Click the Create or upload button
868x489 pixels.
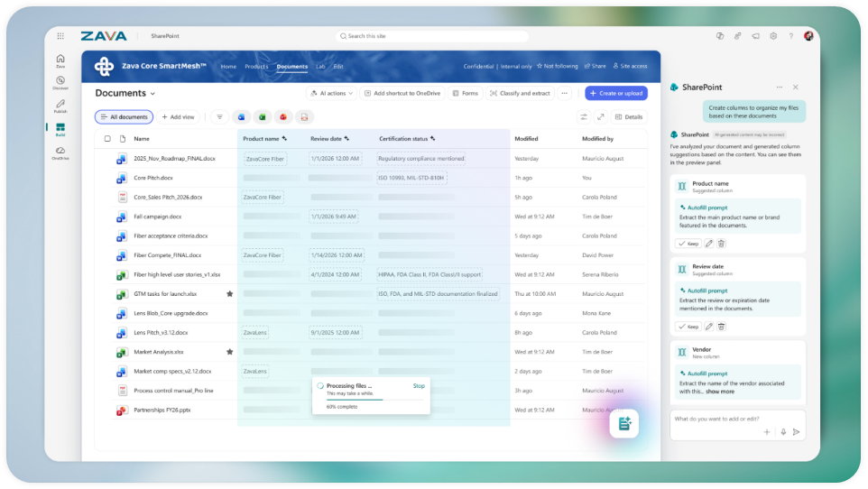tap(616, 93)
